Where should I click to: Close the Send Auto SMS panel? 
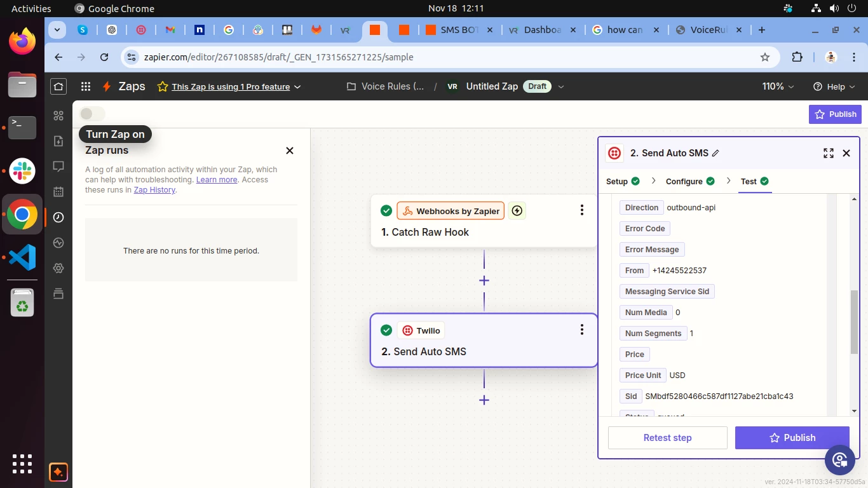(x=846, y=153)
